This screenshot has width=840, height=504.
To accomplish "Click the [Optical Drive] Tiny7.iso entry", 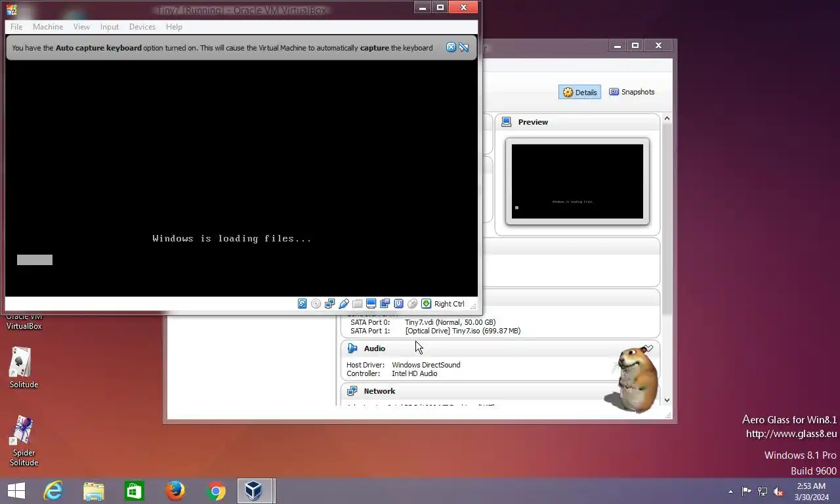I will [x=463, y=331].
